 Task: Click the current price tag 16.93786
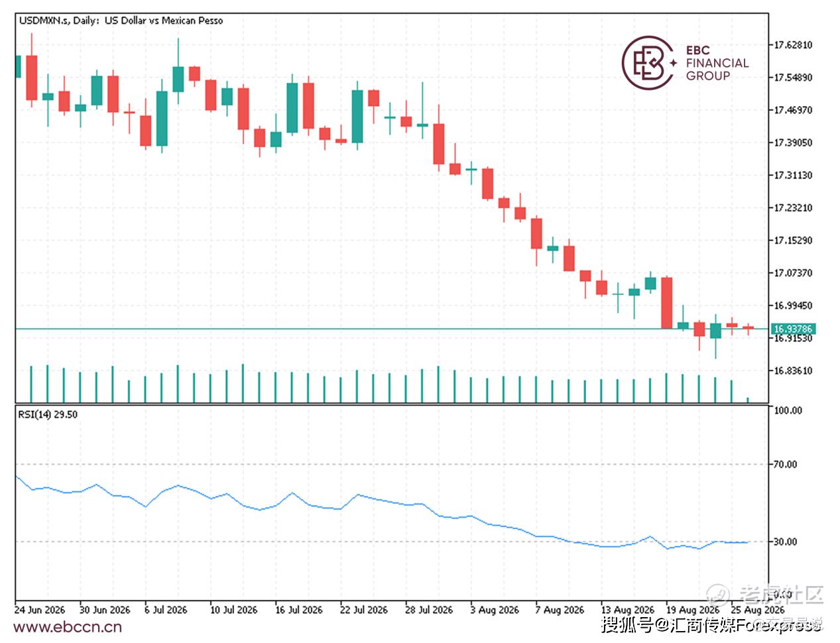click(x=793, y=329)
